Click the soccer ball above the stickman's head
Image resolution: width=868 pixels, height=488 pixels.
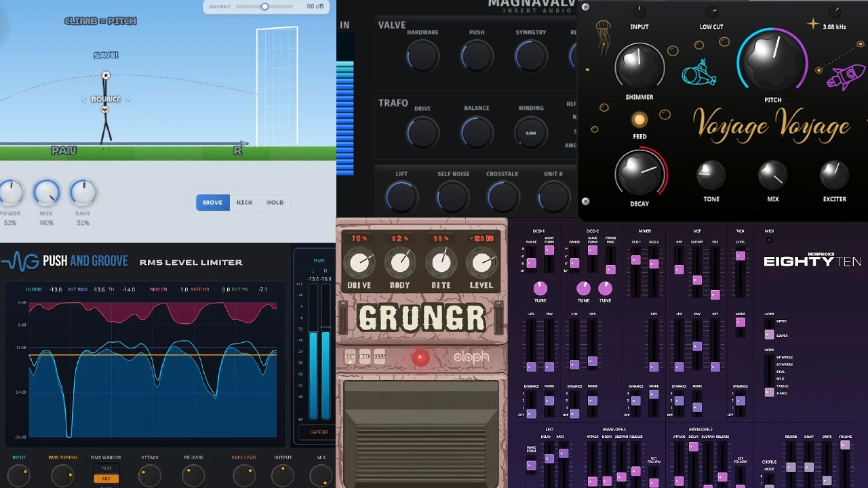(x=106, y=75)
